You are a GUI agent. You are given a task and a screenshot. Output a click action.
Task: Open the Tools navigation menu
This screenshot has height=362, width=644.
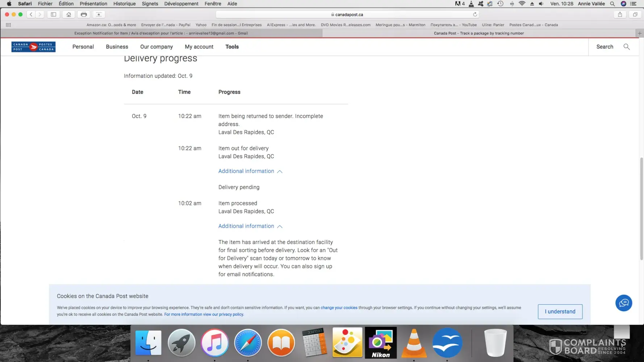[232, 47]
